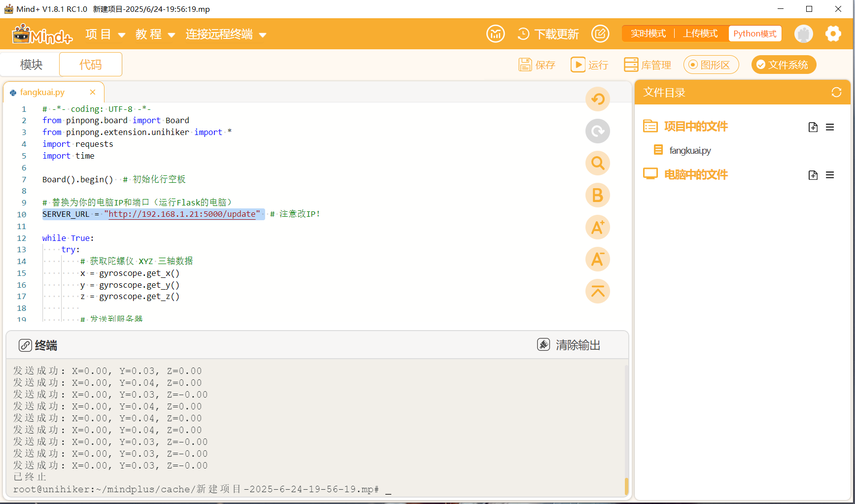Click the redo icon in editor

click(598, 131)
